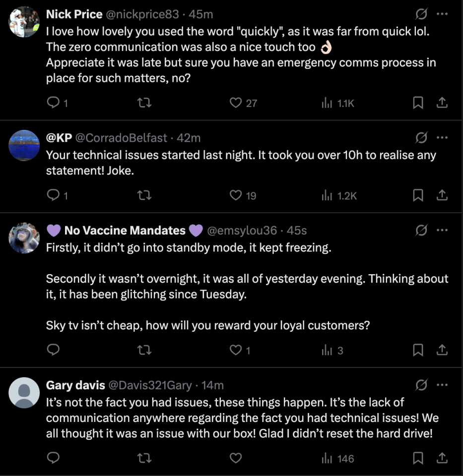Open Grok explain icon on Gary davis tweet

click(421, 385)
